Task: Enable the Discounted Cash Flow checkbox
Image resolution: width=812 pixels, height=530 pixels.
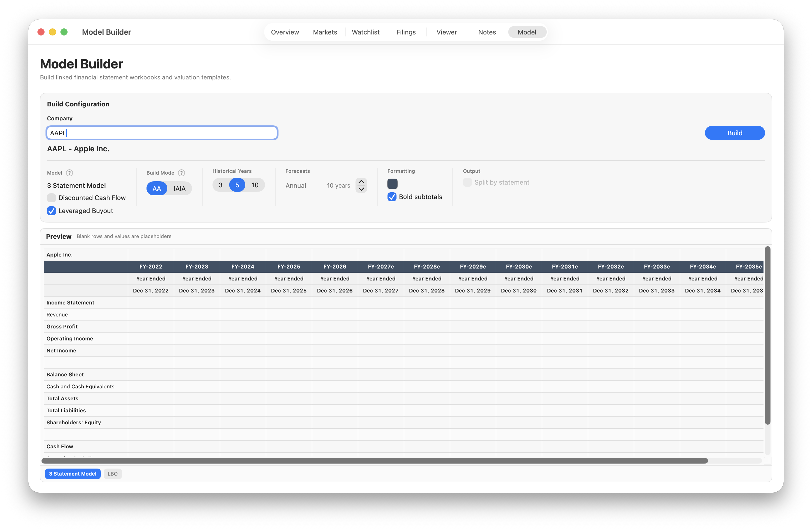Action: pos(51,198)
